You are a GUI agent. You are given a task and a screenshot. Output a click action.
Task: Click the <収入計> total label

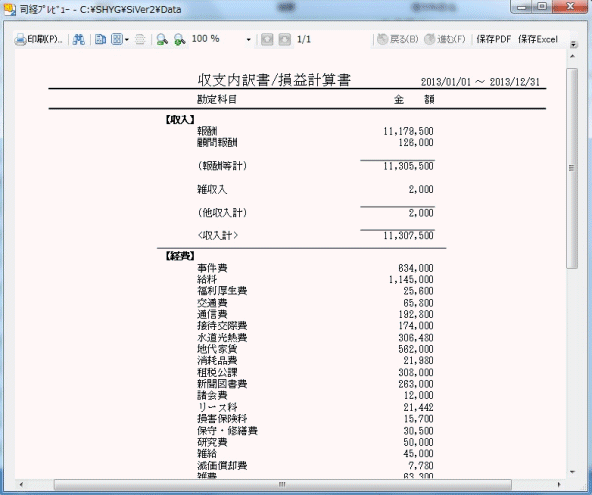click(x=217, y=236)
